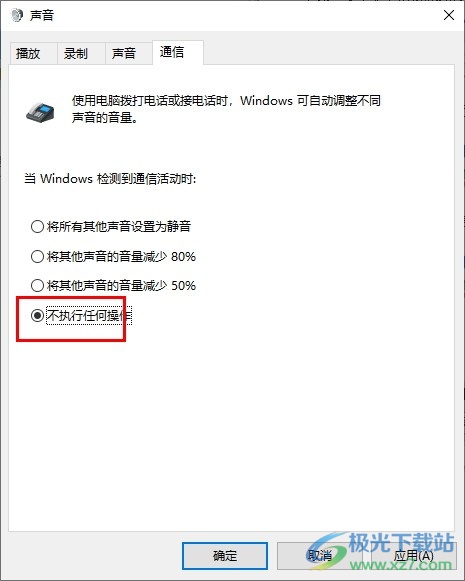Click the 当 Windows 检测到通信活动时 heading
Screen dimensions: 465x581
coord(110,179)
